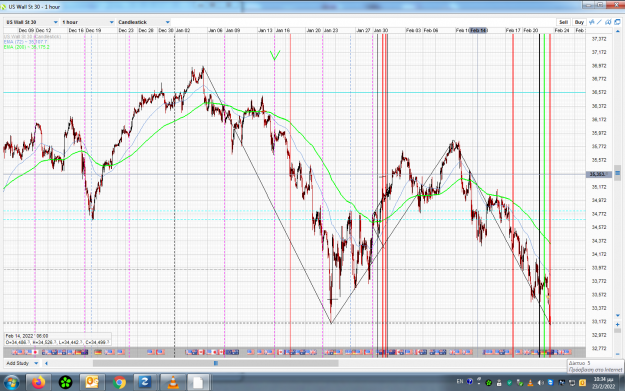Click the horizontal chart scrollbar thumb
Viewport: 625px width, 391px height.
coord(216,363)
